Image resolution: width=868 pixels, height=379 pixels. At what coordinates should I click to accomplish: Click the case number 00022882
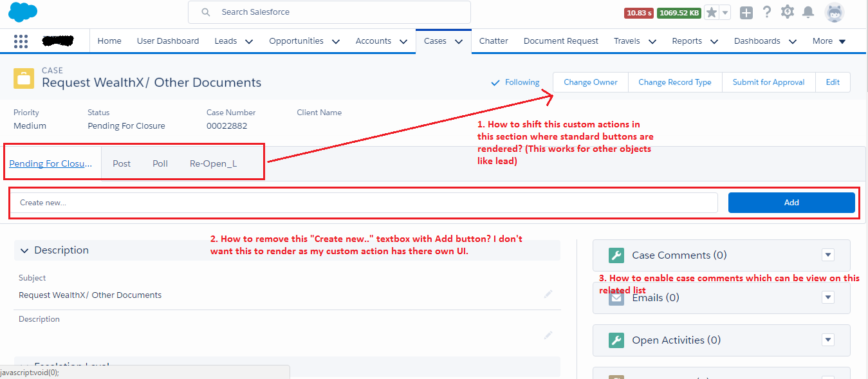click(226, 126)
